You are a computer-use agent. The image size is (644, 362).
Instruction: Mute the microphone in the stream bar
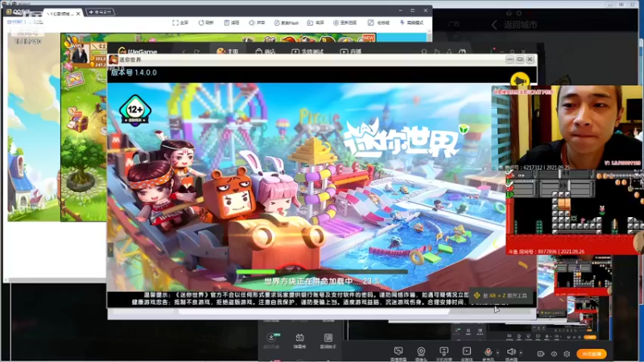click(488, 352)
